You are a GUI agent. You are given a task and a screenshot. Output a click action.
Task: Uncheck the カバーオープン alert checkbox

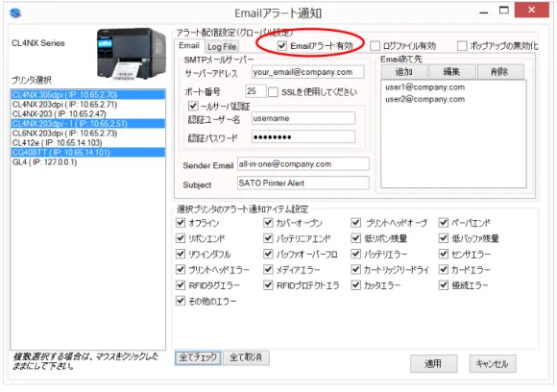point(268,223)
